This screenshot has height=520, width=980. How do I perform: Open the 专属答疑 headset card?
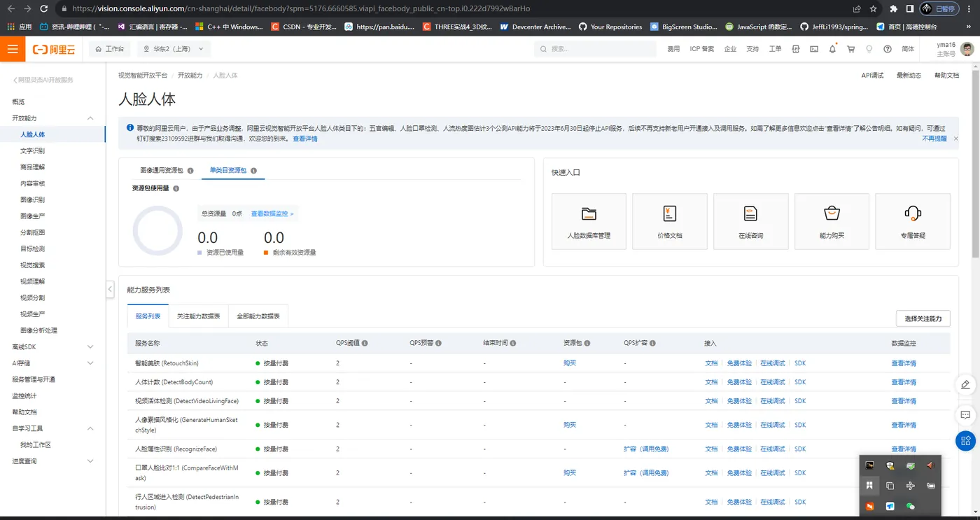click(913, 221)
